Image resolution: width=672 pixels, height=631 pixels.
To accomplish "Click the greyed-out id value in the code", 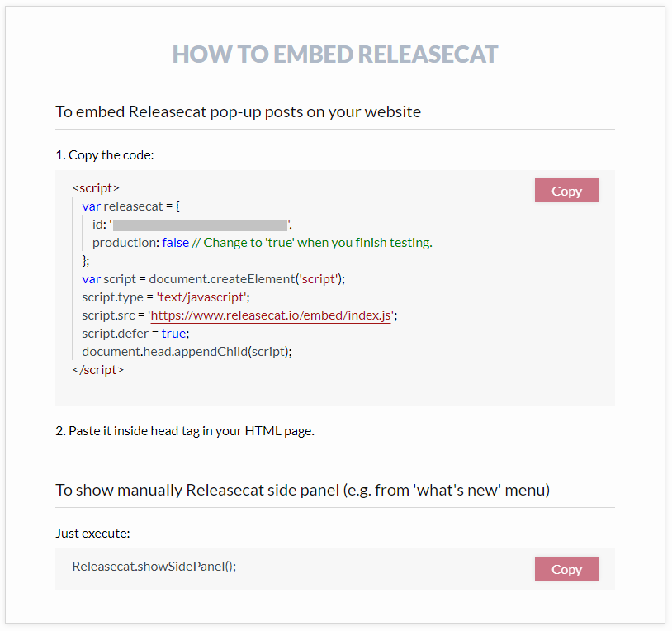I will tap(201, 225).
